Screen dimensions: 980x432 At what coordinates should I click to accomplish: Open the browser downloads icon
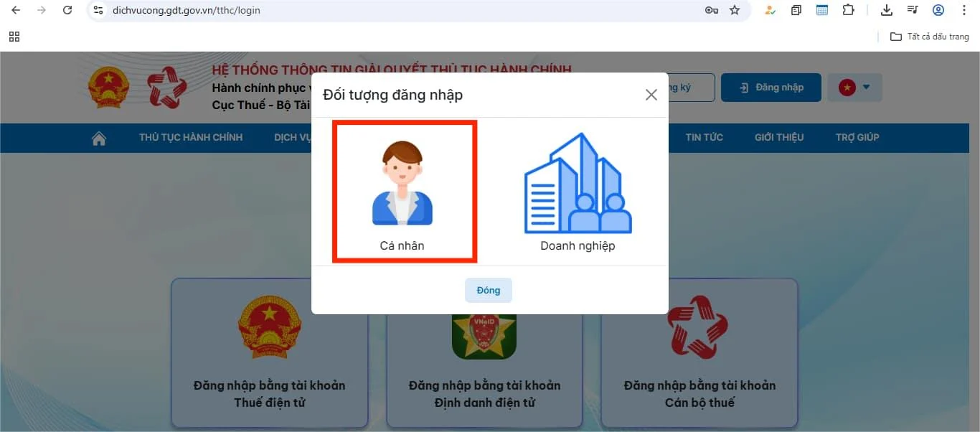887,10
